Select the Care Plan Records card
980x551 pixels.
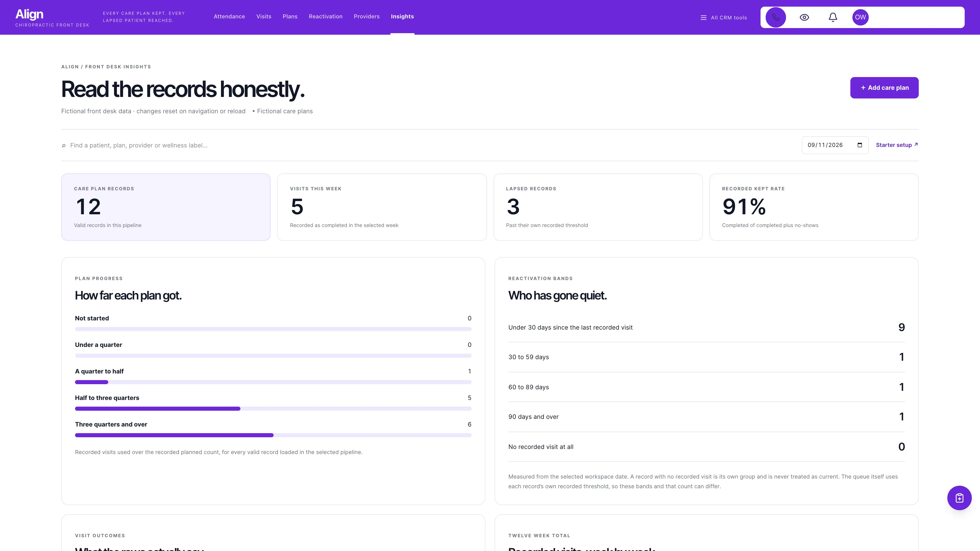point(166,207)
